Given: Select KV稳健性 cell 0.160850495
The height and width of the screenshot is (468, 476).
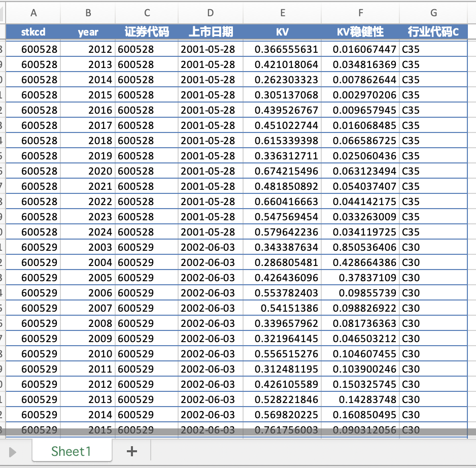Looking at the screenshot, I should click(361, 414).
